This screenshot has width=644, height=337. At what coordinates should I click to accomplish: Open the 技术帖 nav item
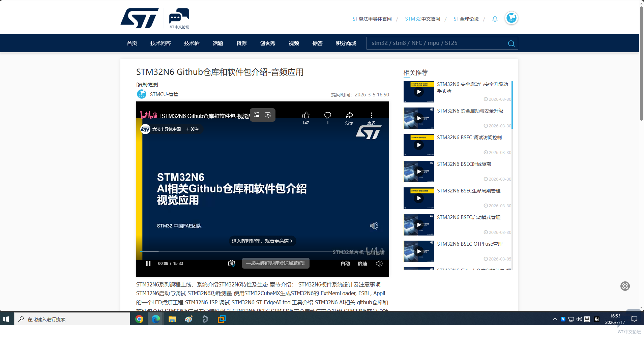click(x=192, y=43)
